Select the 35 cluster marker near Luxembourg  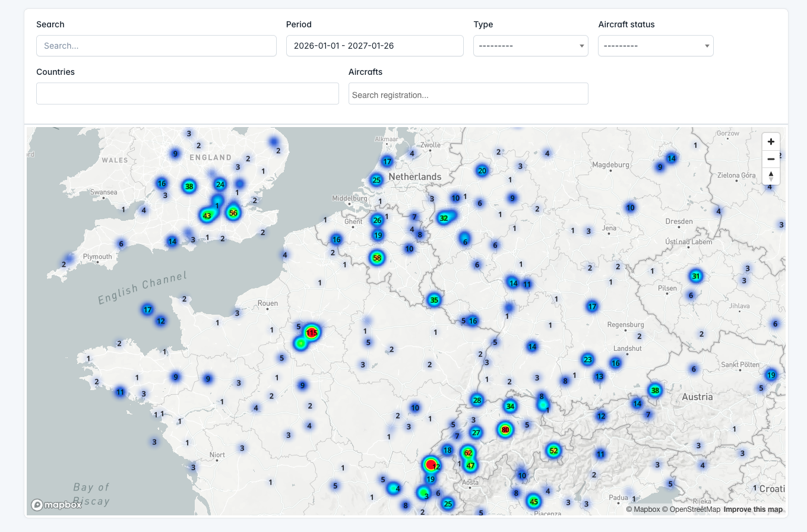[x=434, y=300]
